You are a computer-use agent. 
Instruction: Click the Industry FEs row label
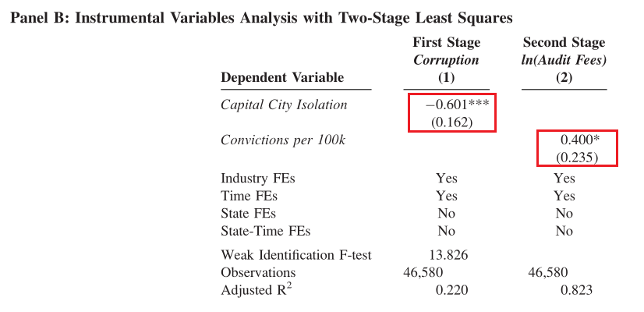tap(258, 179)
